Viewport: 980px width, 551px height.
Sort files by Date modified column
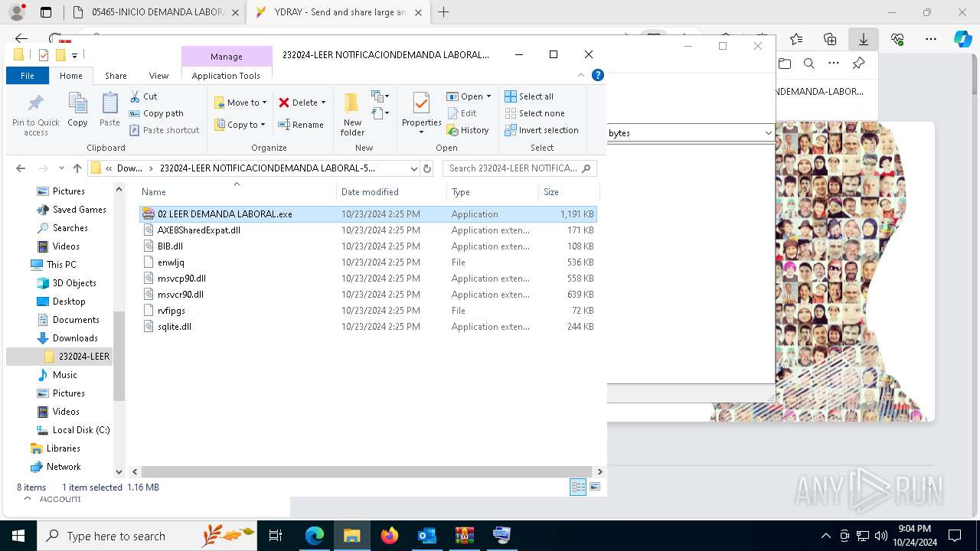point(391,192)
